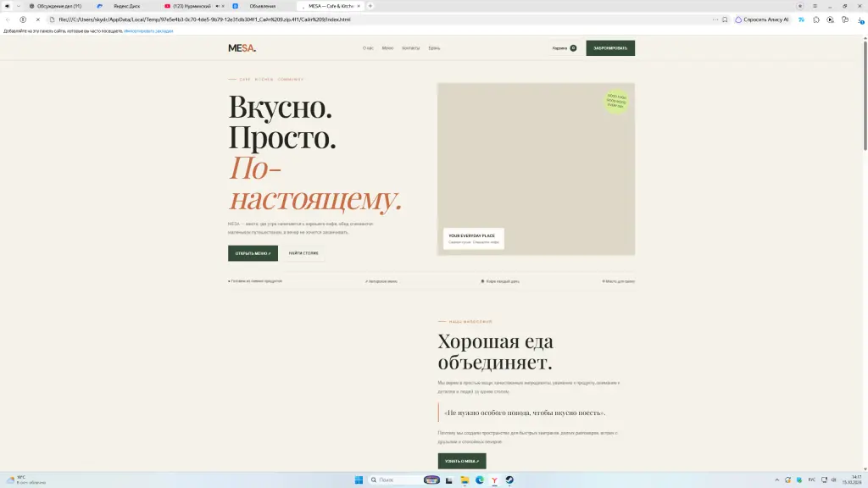Click the round green badge on hero image
Viewport: 868px width, 488px height.
(616, 102)
